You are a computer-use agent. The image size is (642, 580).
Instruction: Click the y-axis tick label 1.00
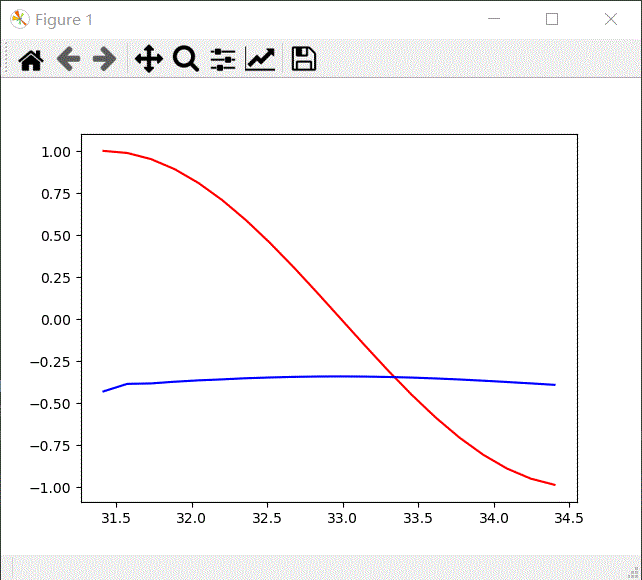(56, 152)
